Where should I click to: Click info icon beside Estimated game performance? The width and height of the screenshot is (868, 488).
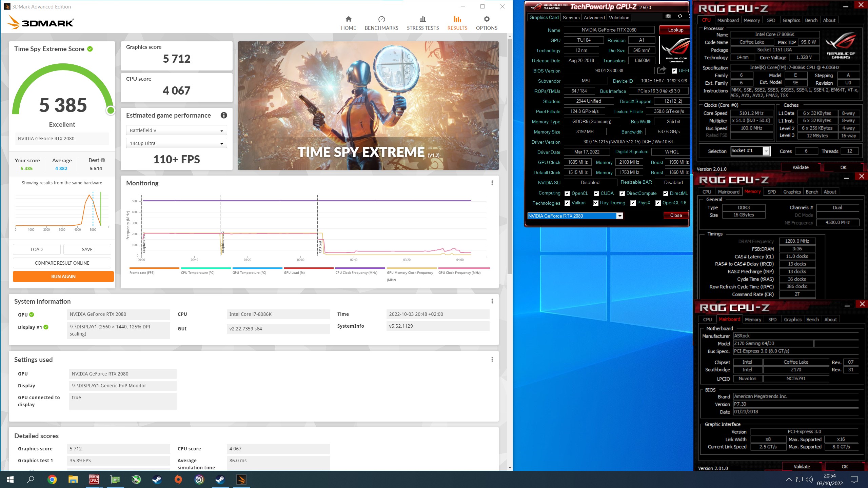(224, 115)
